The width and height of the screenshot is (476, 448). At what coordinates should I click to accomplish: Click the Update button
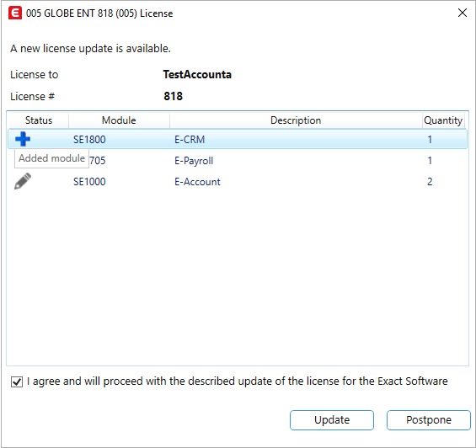pos(331,420)
